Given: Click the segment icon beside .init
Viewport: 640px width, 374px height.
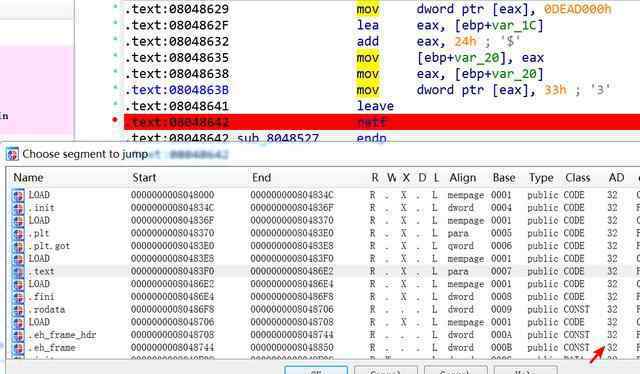Looking at the screenshot, I should coord(18,208).
